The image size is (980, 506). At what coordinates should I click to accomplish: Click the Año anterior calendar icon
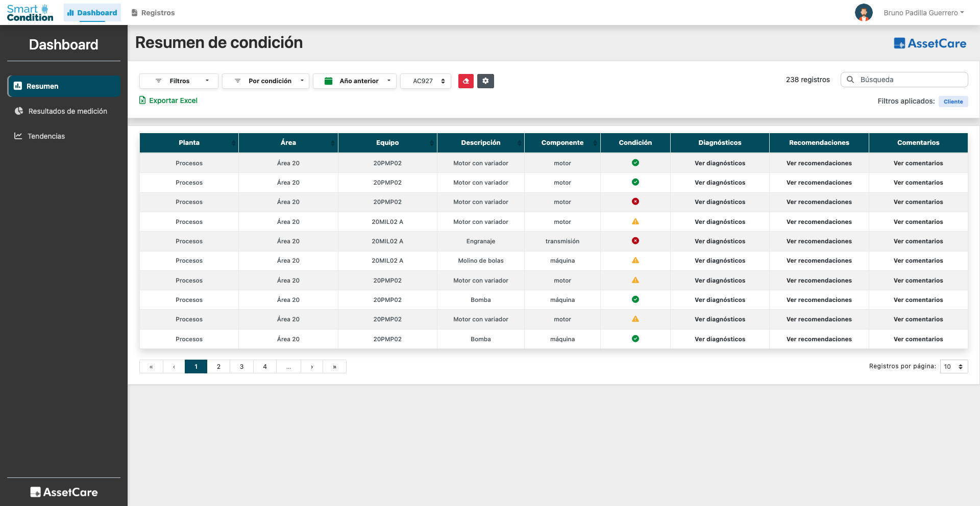(329, 81)
